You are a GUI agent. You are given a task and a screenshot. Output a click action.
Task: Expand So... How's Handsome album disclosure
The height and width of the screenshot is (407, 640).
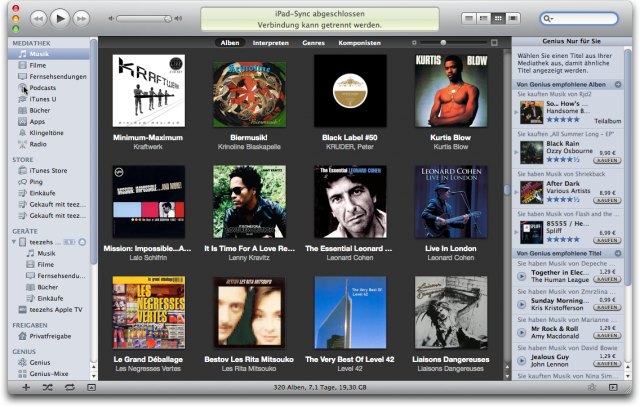click(x=516, y=112)
